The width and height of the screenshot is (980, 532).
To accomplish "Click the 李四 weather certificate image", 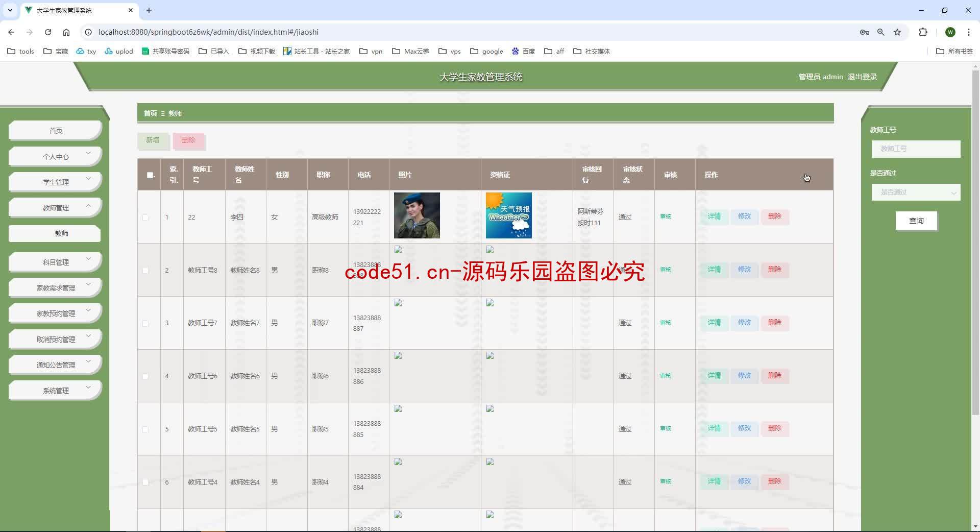I will [508, 215].
